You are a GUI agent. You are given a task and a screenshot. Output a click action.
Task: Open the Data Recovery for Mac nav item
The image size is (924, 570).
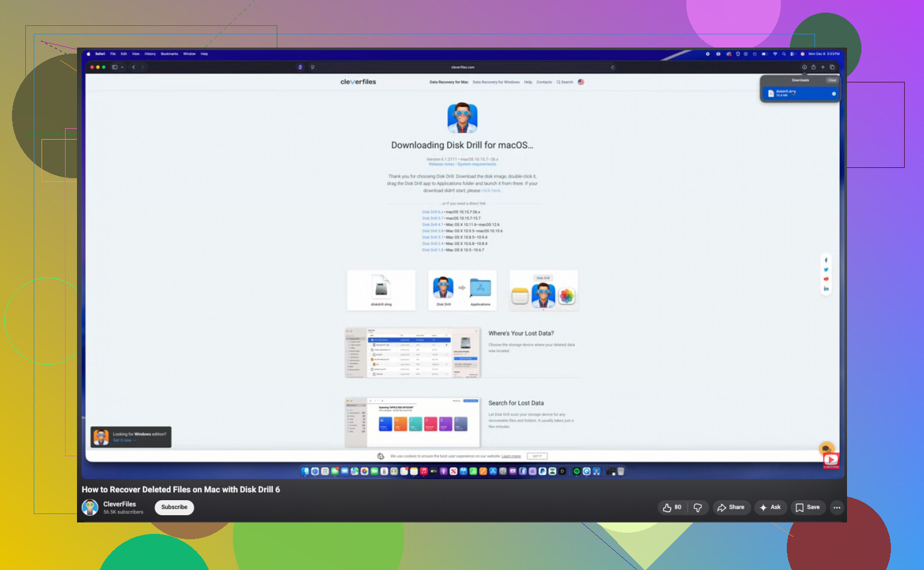[449, 82]
